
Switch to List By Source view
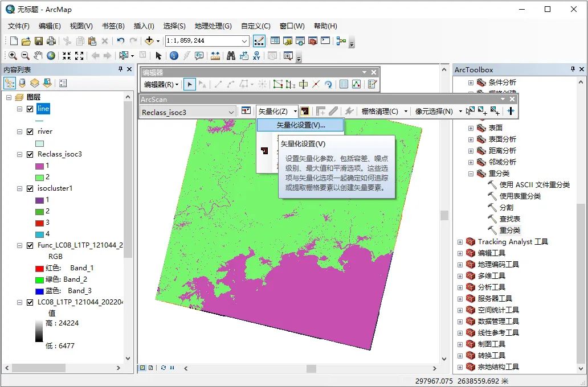click(x=22, y=83)
